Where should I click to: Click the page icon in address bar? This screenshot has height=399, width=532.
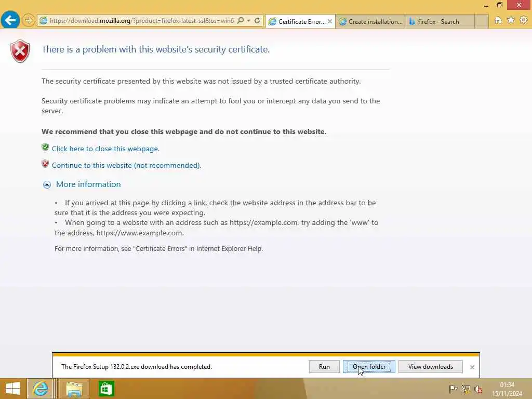coord(43,21)
